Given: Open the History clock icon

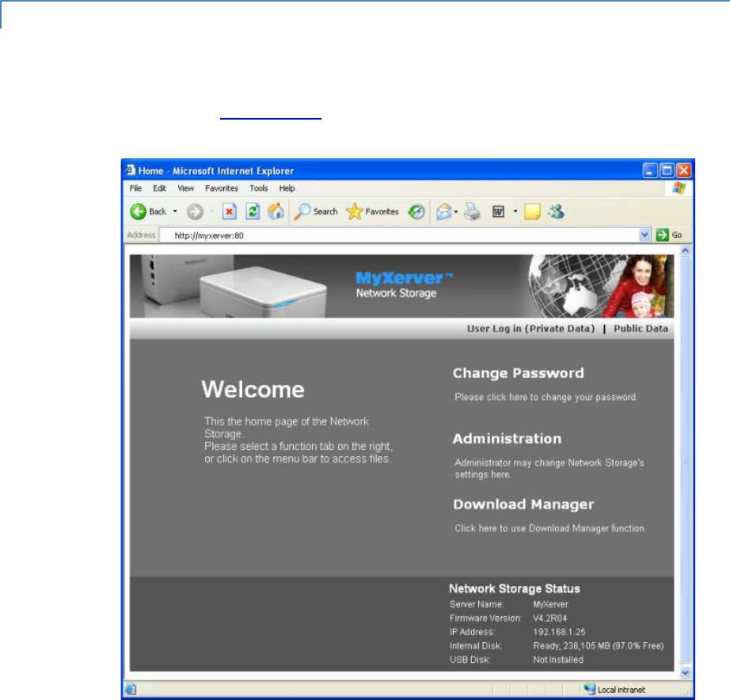Looking at the screenshot, I should coord(416,212).
